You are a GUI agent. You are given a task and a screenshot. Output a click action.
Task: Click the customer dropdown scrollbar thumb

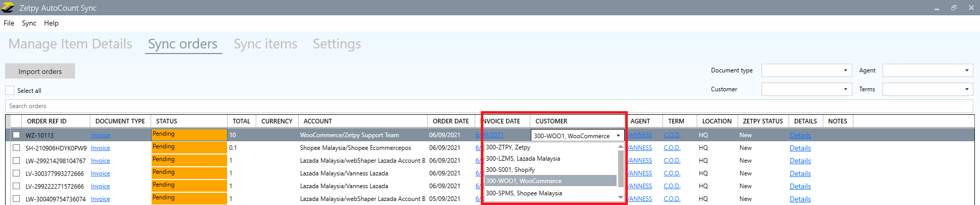click(621, 168)
